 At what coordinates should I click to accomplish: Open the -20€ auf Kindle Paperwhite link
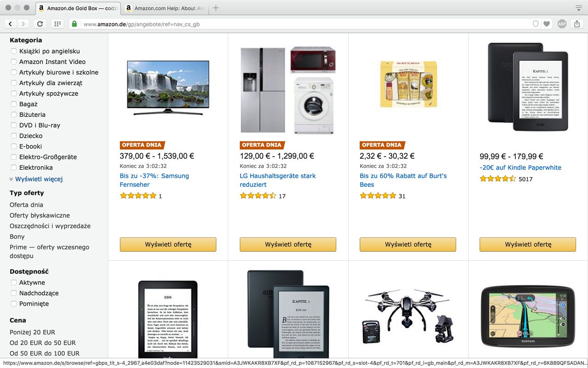520,167
